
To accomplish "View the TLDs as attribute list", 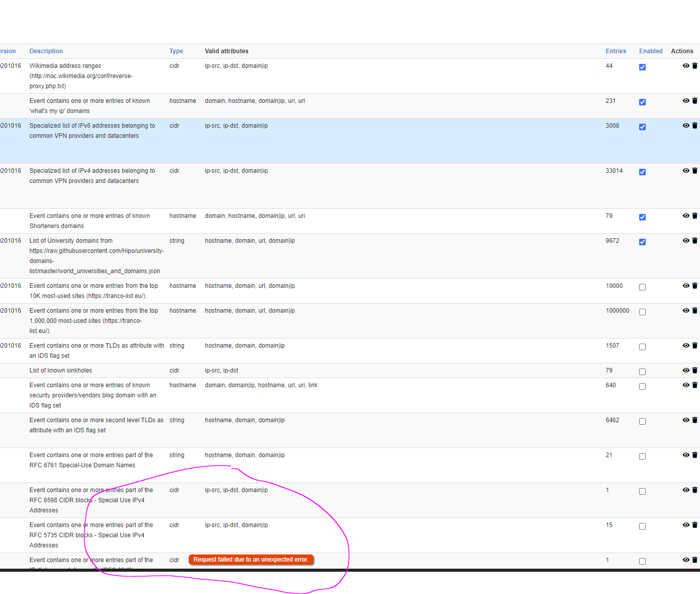I will click(686, 346).
